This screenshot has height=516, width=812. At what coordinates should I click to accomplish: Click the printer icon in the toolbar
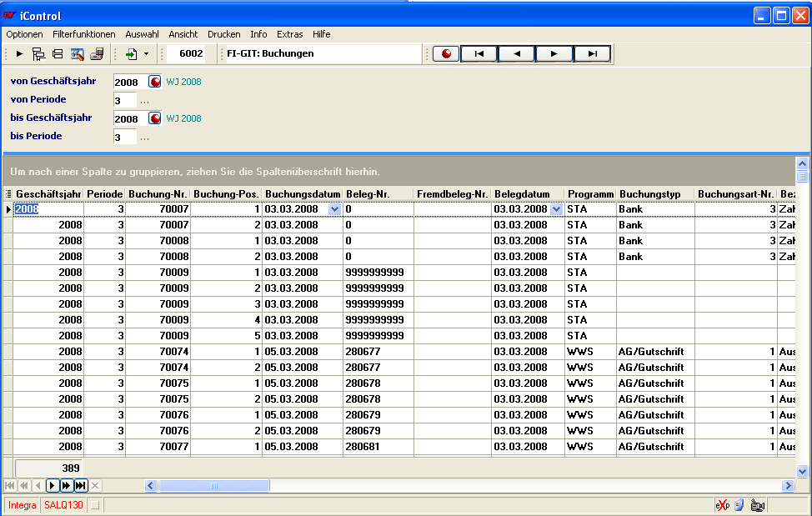click(x=97, y=54)
